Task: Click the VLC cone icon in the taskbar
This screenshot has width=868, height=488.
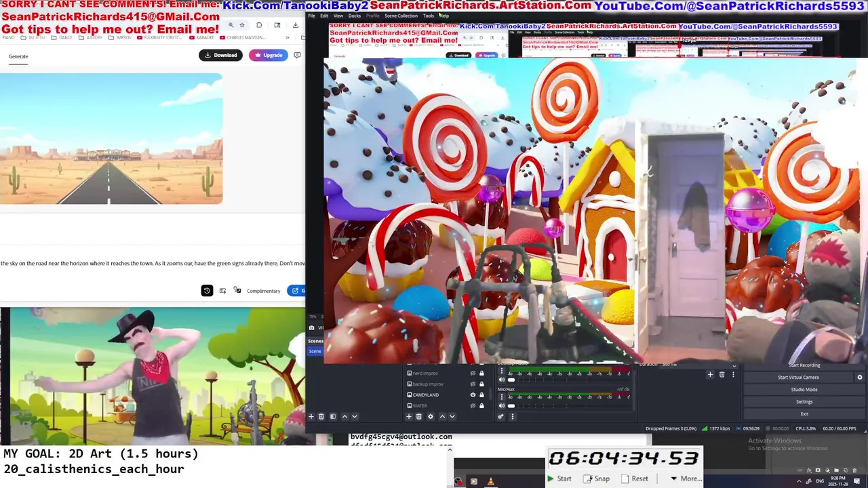Action: point(490,481)
